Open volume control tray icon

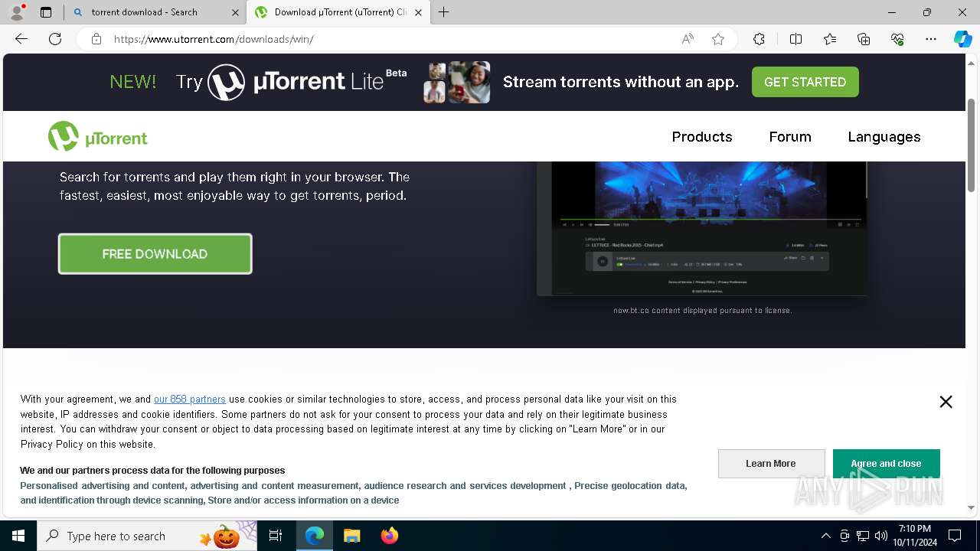click(881, 536)
